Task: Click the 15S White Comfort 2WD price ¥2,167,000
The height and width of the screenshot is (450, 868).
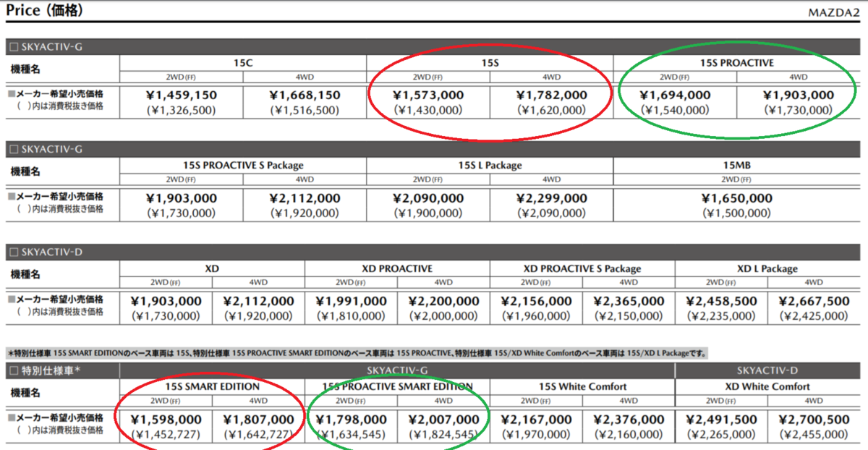Action: click(x=536, y=420)
